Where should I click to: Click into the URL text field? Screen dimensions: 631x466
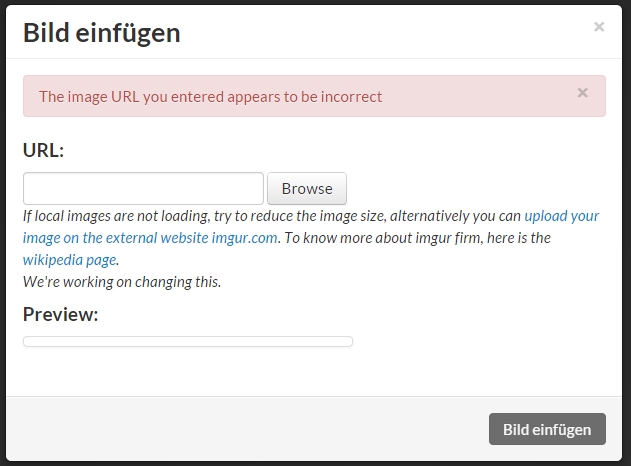pos(143,188)
